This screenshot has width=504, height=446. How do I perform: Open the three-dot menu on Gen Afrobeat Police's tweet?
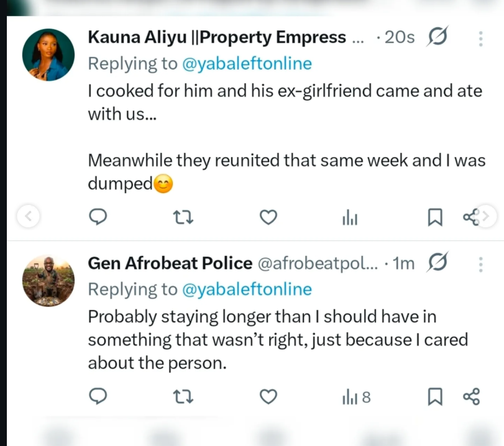click(480, 264)
